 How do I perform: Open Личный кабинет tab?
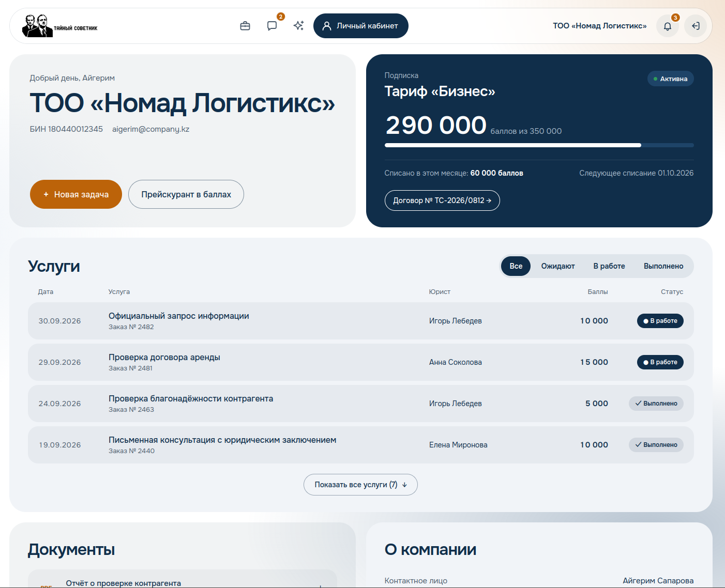[x=361, y=26]
